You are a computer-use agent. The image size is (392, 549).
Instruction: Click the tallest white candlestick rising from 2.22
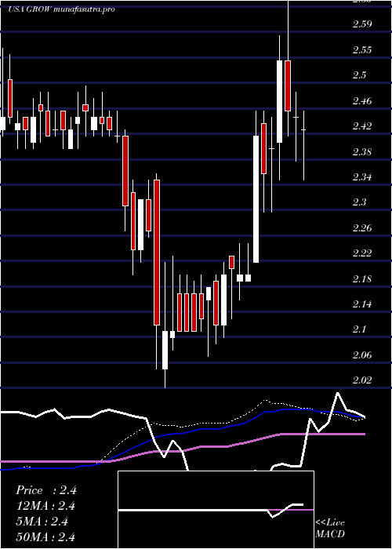[x=256, y=199]
